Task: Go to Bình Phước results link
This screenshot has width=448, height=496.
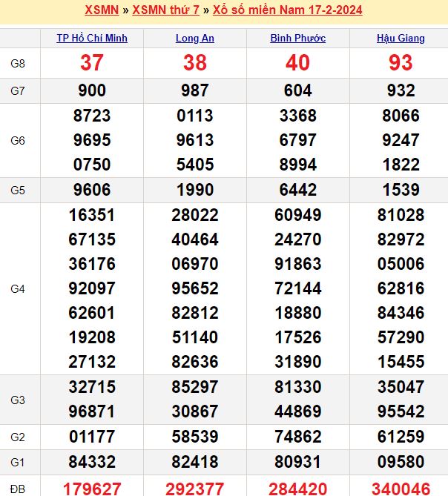Action: (x=297, y=38)
